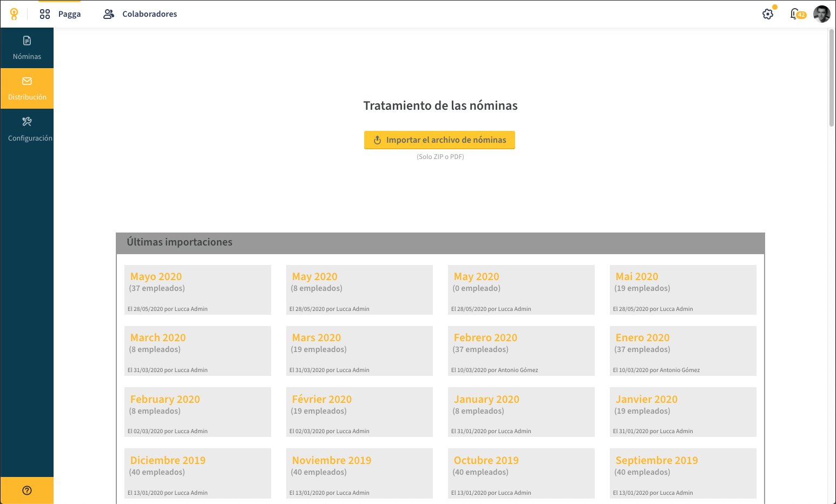
Task: Open the Mai 2020 import card
Action: click(683, 290)
